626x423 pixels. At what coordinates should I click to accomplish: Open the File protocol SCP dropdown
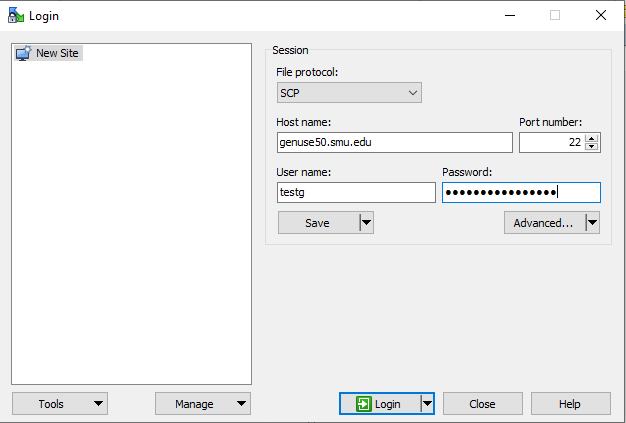[x=349, y=93]
